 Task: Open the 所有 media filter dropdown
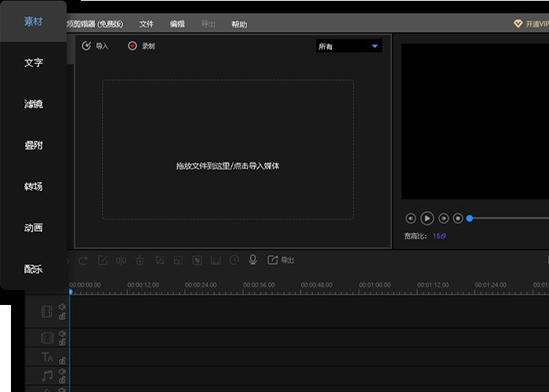point(349,46)
